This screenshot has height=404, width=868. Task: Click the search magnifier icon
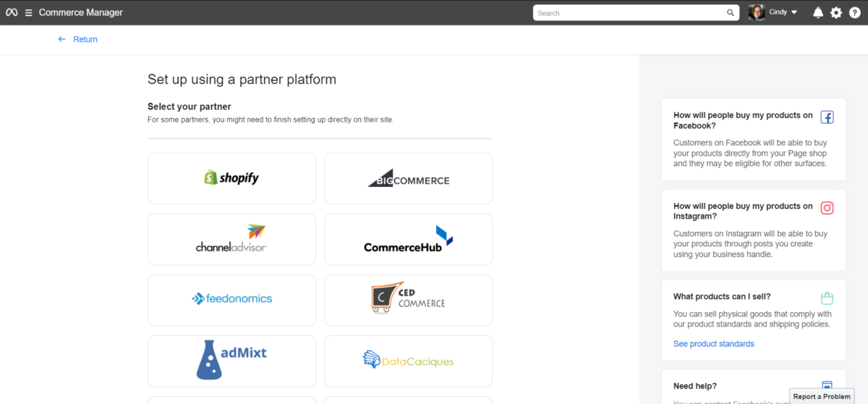tap(731, 13)
